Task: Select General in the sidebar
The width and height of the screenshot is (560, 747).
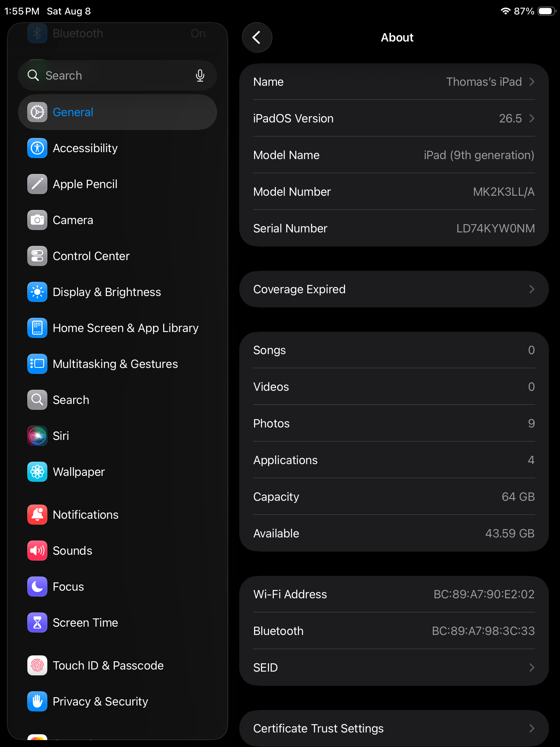Action: 118,112
